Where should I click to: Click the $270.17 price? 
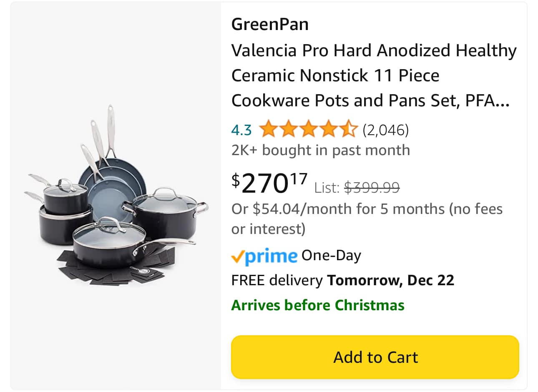[269, 183]
